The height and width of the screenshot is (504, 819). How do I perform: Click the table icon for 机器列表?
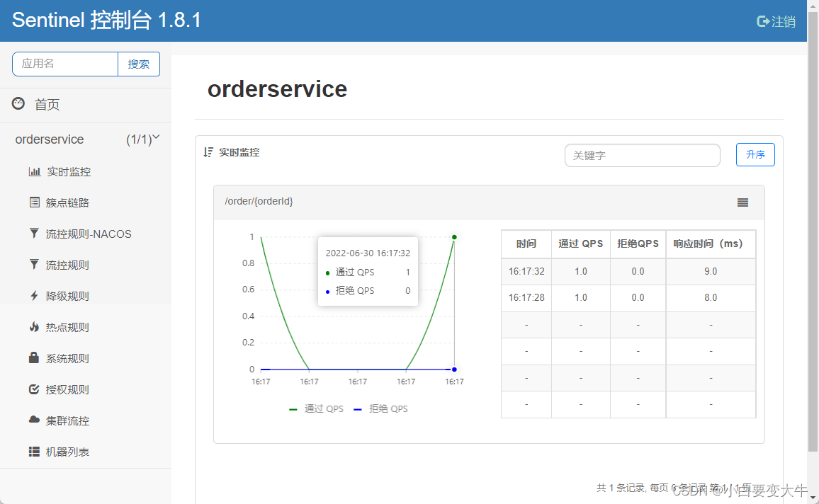(x=35, y=452)
